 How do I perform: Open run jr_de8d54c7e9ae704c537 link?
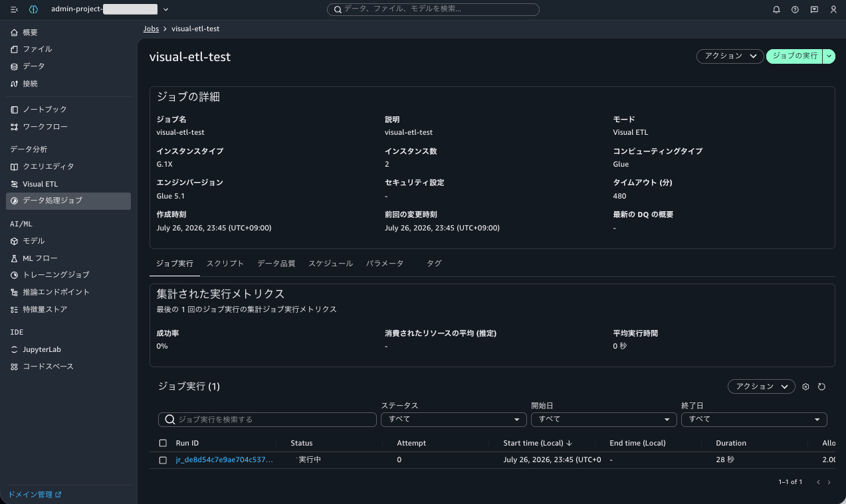pos(224,460)
